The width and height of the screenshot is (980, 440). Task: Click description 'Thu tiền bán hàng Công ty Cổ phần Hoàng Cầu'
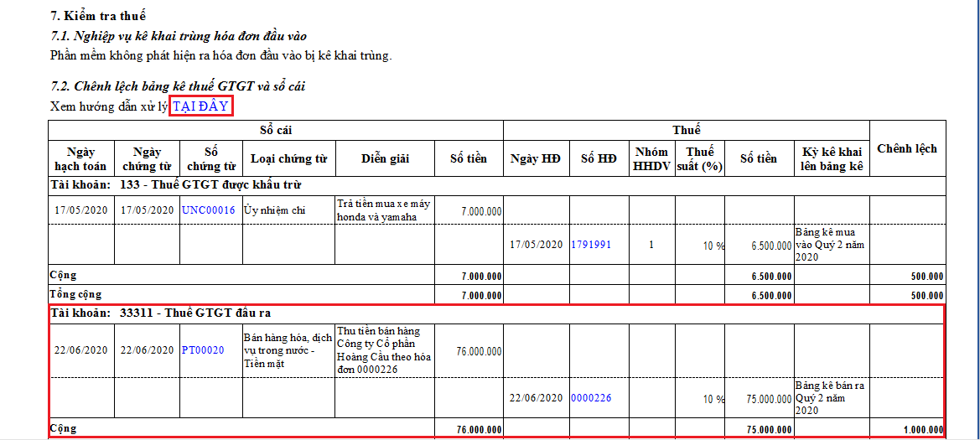point(385,350)
